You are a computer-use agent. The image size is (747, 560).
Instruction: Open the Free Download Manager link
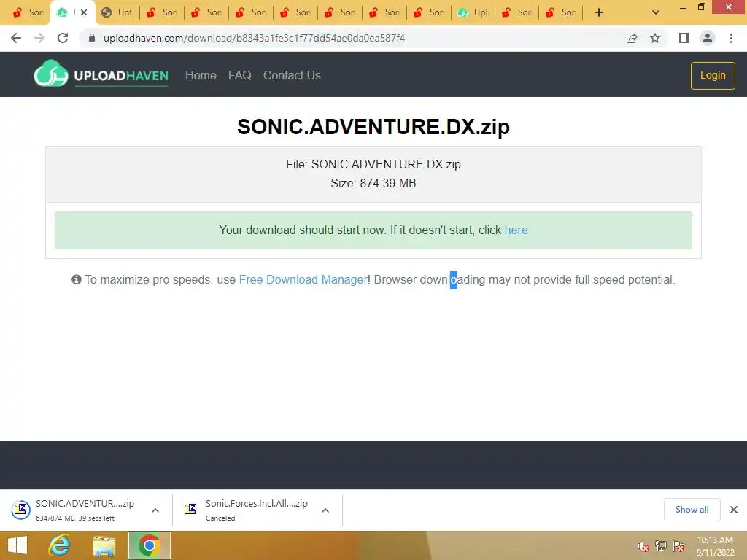click(303, 279)
